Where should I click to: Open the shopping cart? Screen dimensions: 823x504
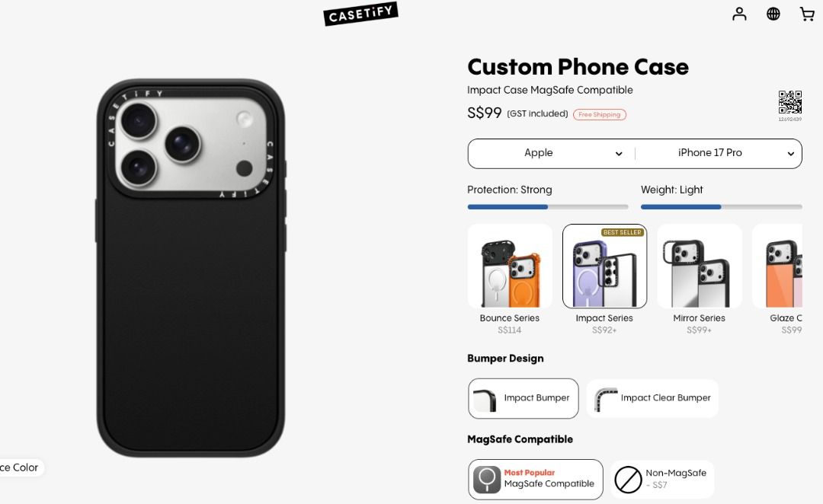[807, 14]
